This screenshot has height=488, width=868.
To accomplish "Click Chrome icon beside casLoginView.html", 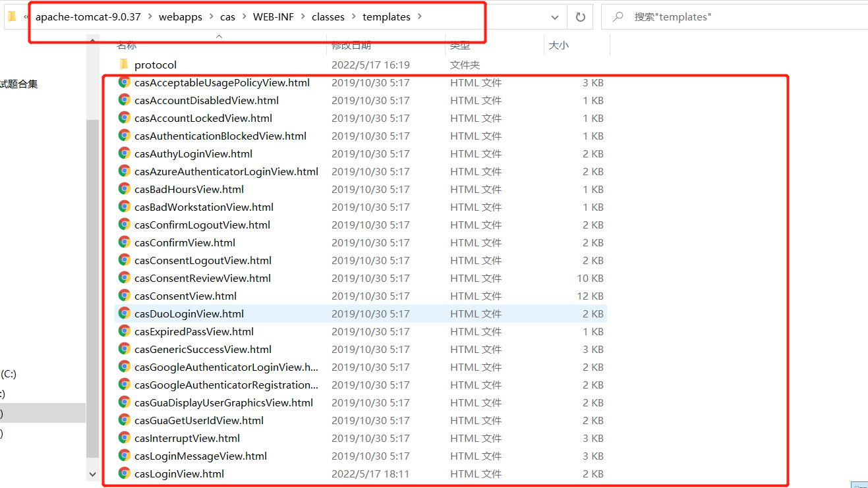I will click(x=124, y=474).
